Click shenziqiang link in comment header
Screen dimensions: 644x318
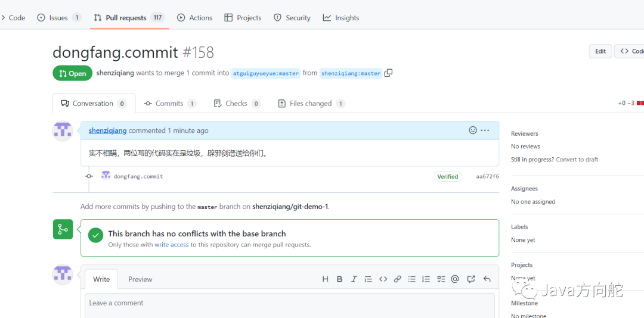pos(107,130)
